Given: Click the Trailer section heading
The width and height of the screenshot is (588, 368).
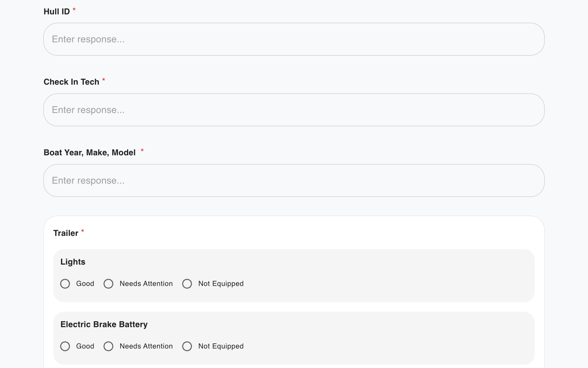Looking at the screenshot, I should [x=65, y=233].
